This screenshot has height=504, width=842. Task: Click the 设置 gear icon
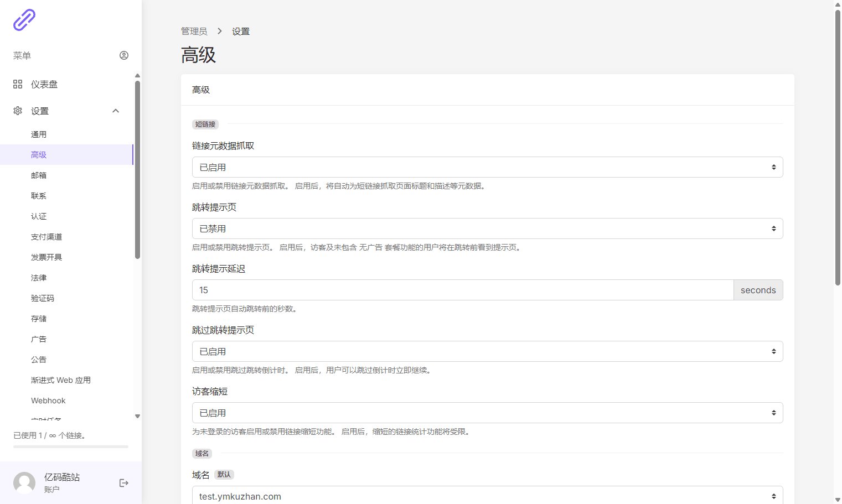pyautogui.click(x=18, y=111)
